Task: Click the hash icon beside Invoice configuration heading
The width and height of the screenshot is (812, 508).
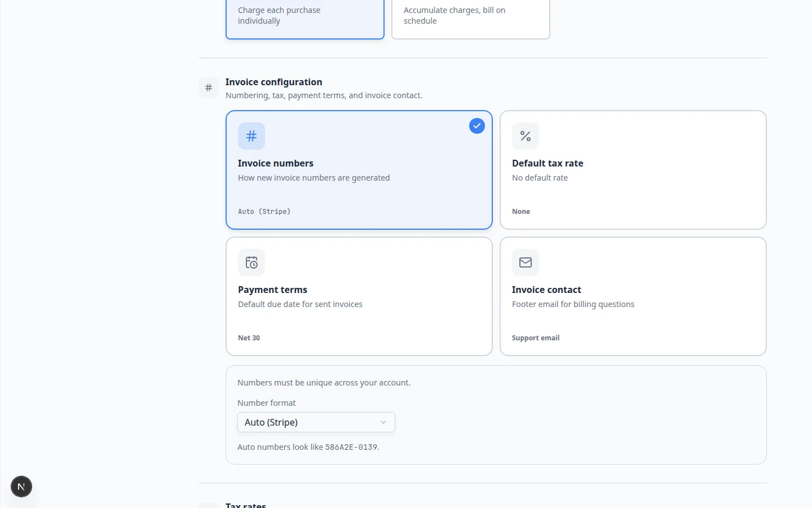Action: [209, 87]
